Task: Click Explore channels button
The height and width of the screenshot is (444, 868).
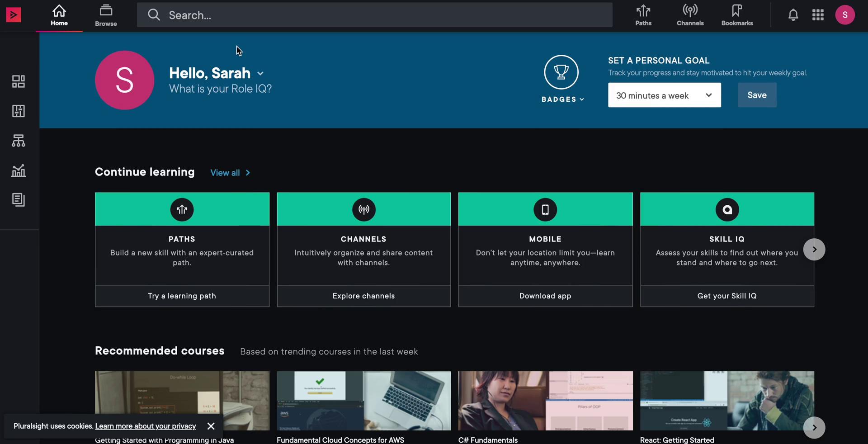Action: [x=364, y=296]
